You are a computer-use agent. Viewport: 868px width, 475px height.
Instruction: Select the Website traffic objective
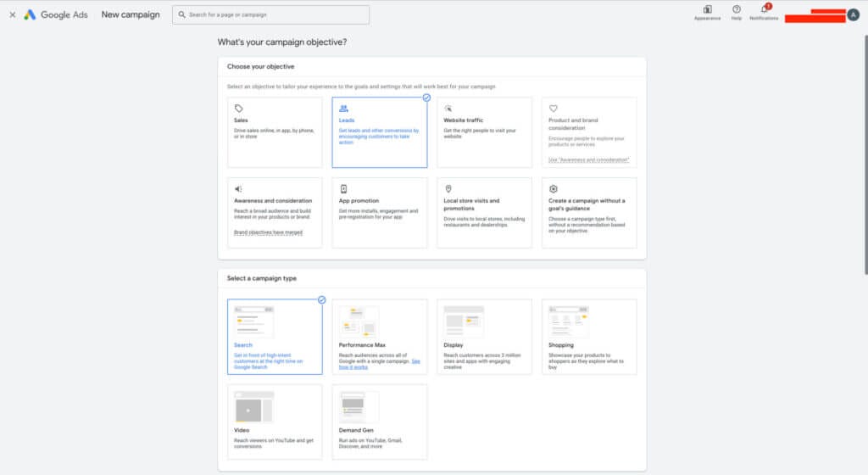click(484, 132)
